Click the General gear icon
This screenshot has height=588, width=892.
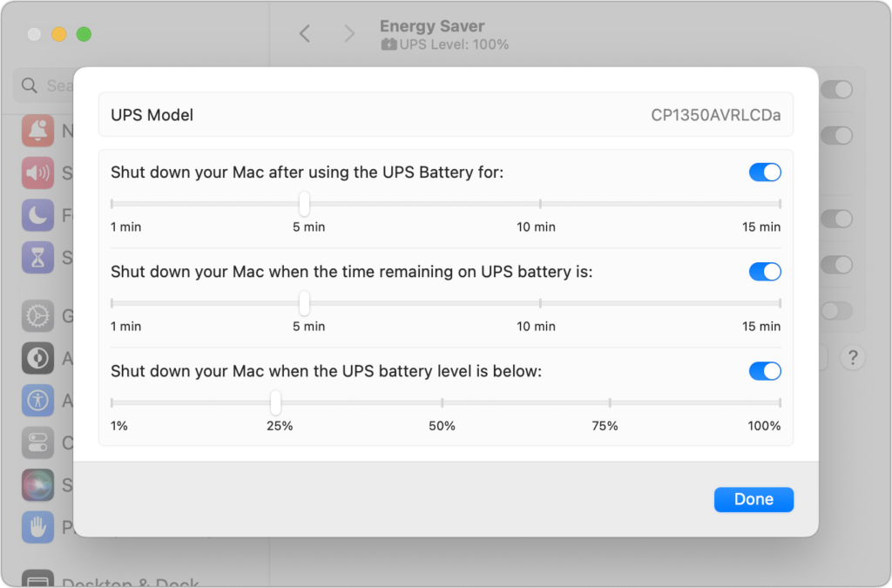(x=38, y=315)
